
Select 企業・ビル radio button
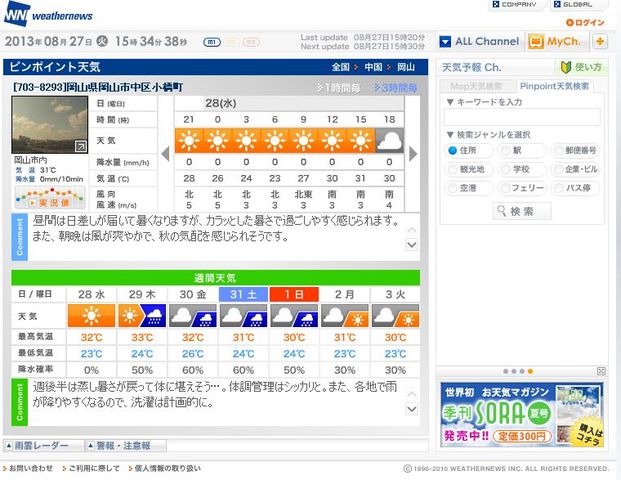pyautogui.click(x=558, y=170)
